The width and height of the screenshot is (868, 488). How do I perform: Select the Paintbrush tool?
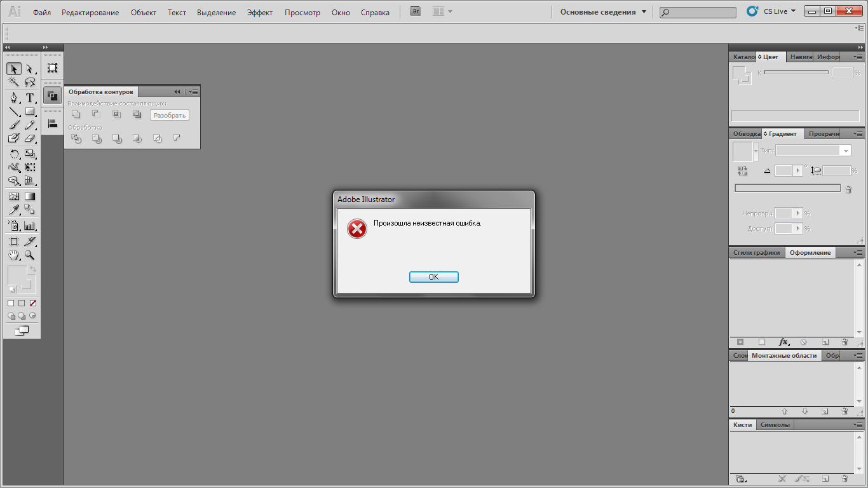14,125
